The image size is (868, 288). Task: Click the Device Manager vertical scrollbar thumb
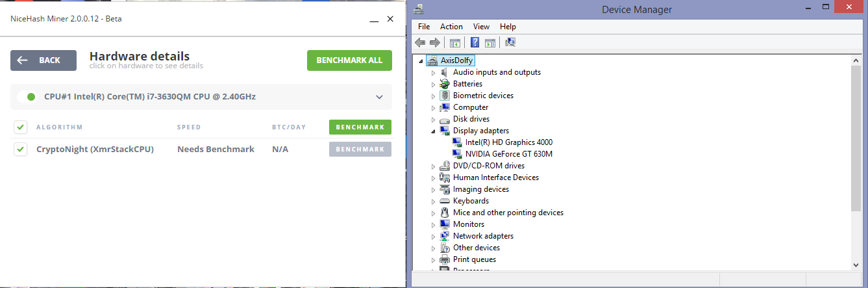(x=857, y=138)
